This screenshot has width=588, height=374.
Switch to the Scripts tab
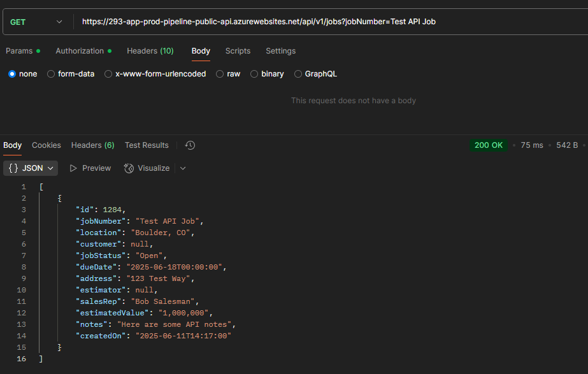click(x=238, y=51)
